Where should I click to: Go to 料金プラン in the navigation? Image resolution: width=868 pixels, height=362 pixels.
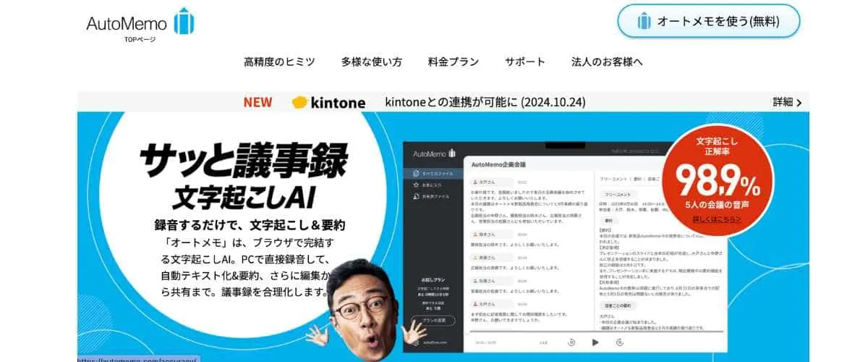(454, 62)
